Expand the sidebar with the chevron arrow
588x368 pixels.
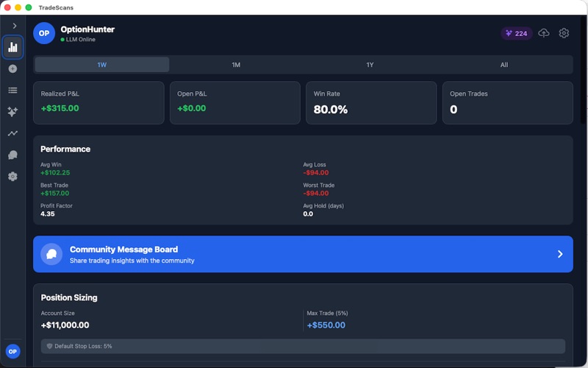pyautogui.click(x=14, y=26)
